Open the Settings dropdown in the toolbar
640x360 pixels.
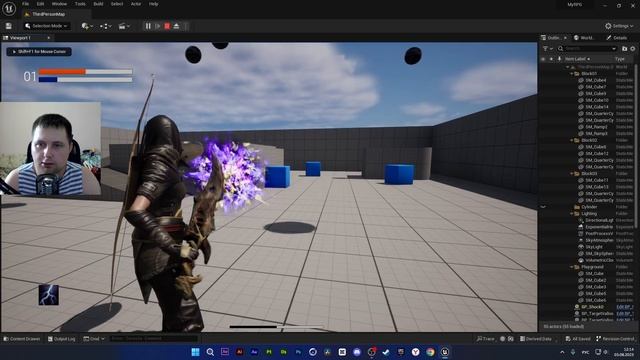[x=619, y=26]
